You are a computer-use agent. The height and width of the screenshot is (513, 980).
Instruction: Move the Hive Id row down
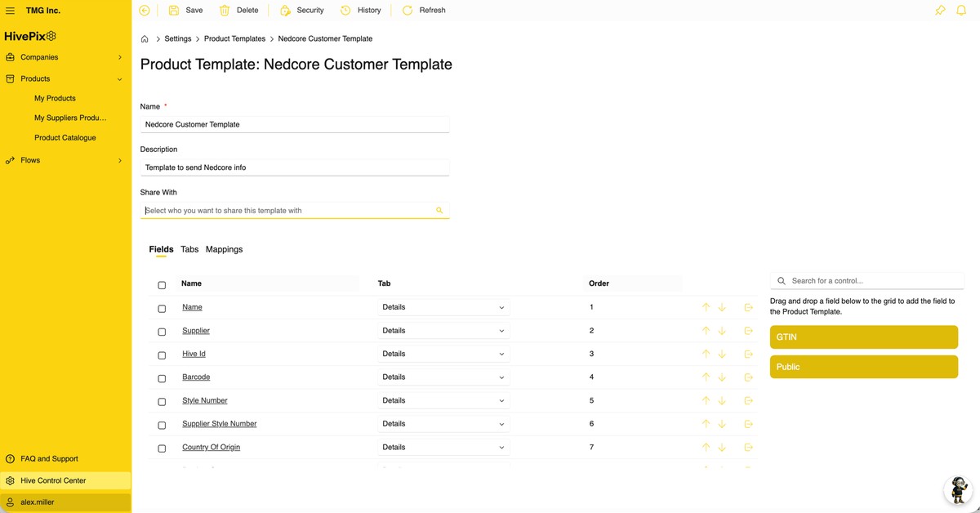tap(722, 354)
